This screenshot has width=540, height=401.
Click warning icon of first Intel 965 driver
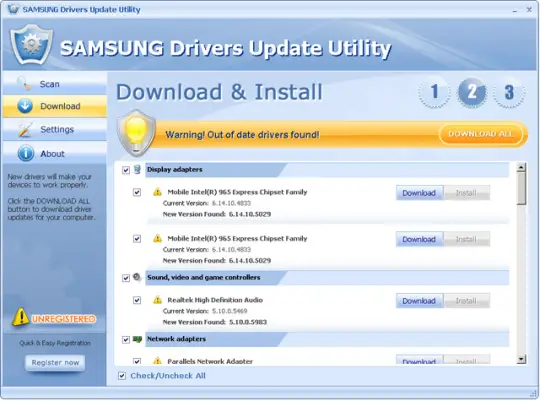pyautogui.click(x=157, y=192)
